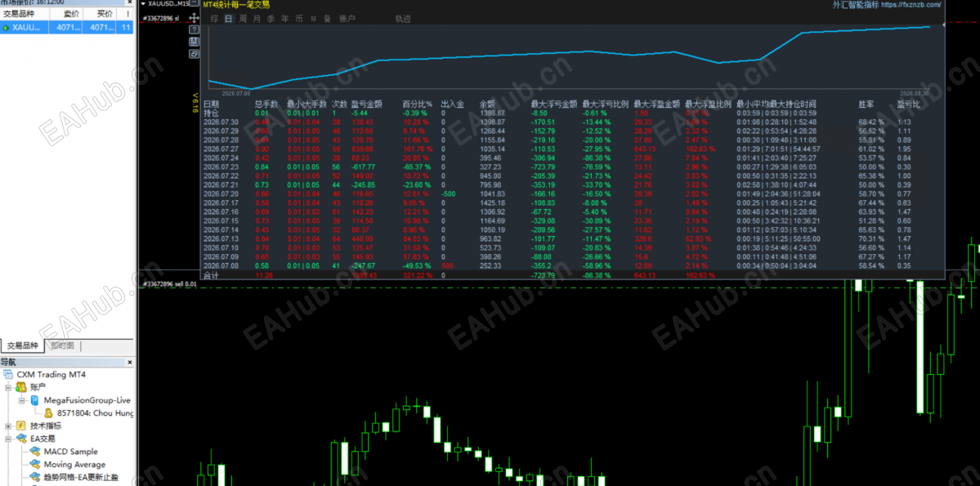Click the 321.22 % total percentage value
This screenshot has height=486, width=980.
click(x=418, y=275)
